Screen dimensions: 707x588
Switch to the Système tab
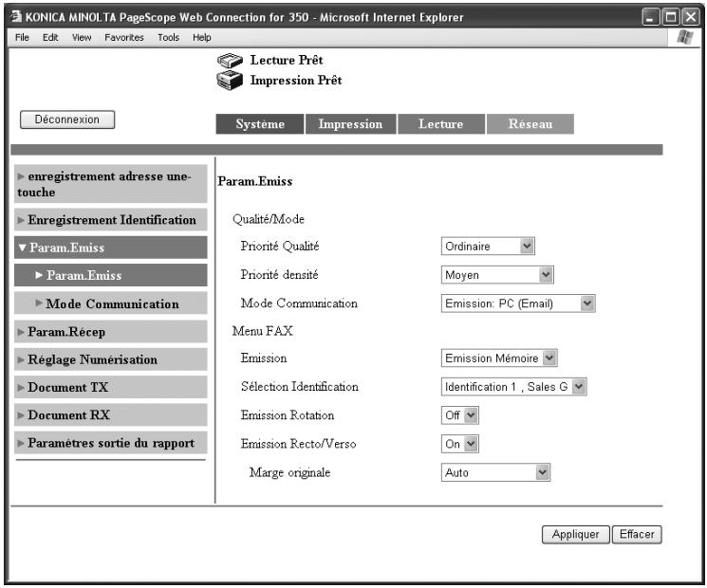pos(260,124)
